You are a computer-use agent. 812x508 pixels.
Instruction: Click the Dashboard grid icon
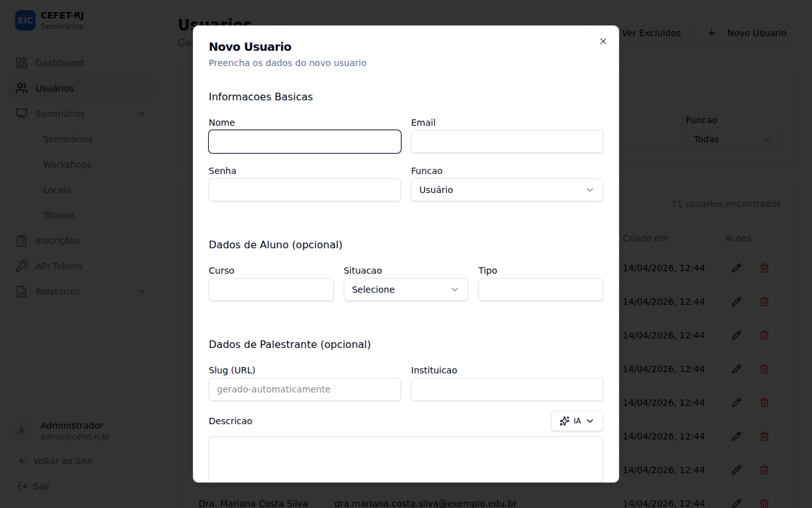tap(22, 63)
